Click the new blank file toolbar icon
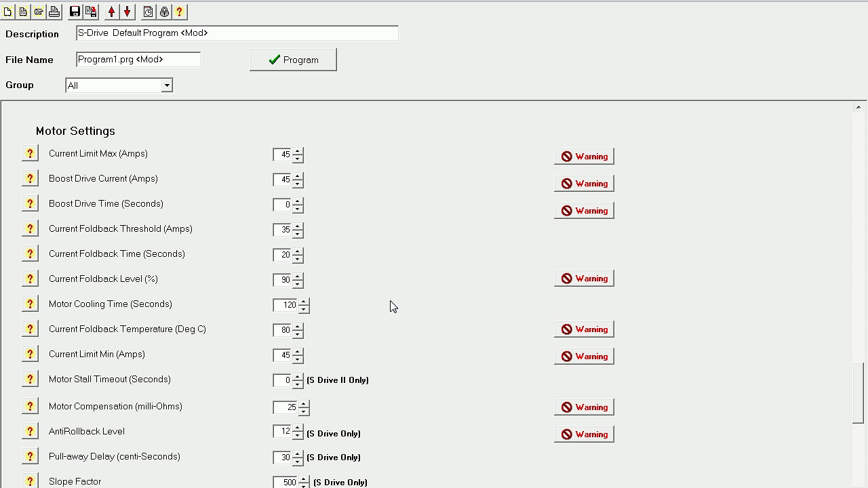This screenshot has height=488, width=868. point(7,12)
